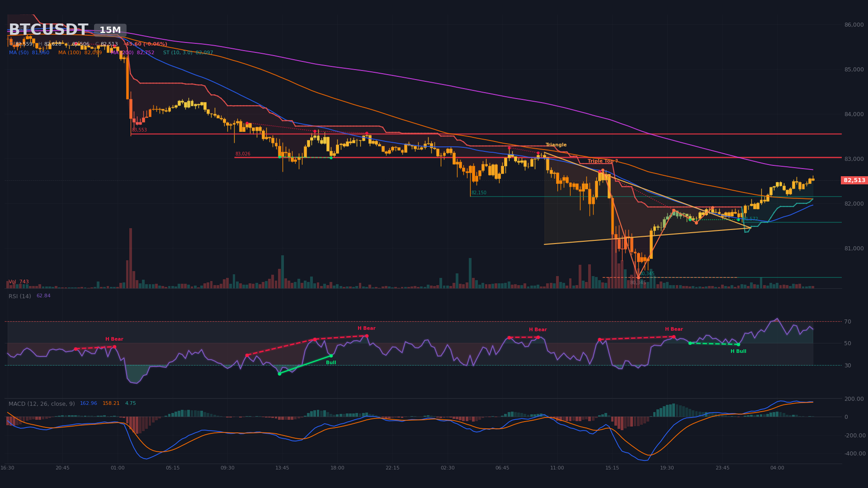Select the MA (100) legend entry
The height and width of the screenshot is (488, 868).
[x=80, y=53]
